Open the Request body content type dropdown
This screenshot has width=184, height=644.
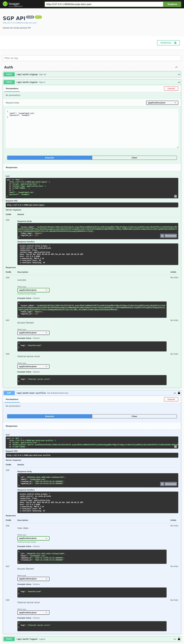pos(162,103)
